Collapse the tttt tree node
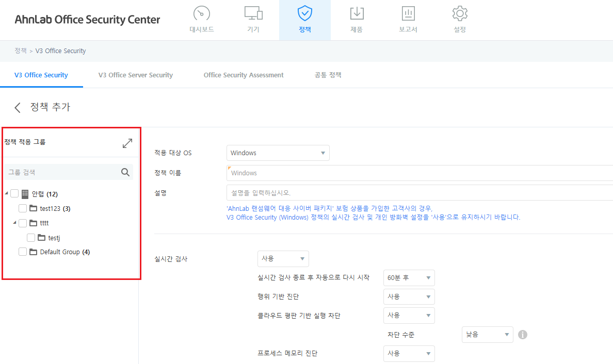The image size is (613, 364). click(x=14, y=223)
